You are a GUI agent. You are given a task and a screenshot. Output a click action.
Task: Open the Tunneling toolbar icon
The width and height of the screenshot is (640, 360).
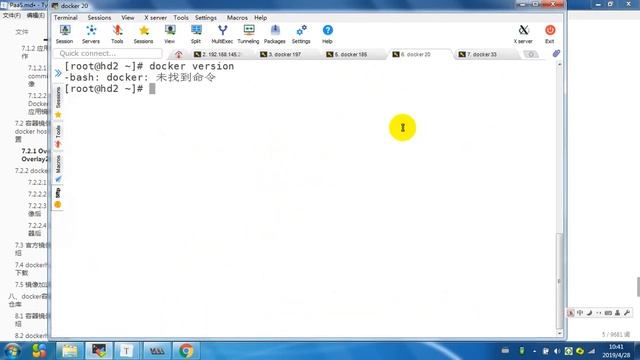(248, 34)
